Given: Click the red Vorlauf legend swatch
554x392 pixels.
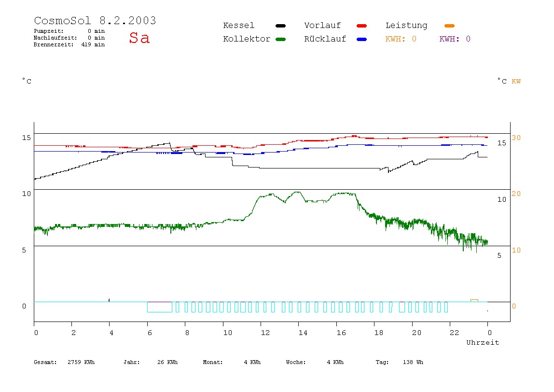Looking at the screenshot, I should pyautogui.click(x=362, y=26).
